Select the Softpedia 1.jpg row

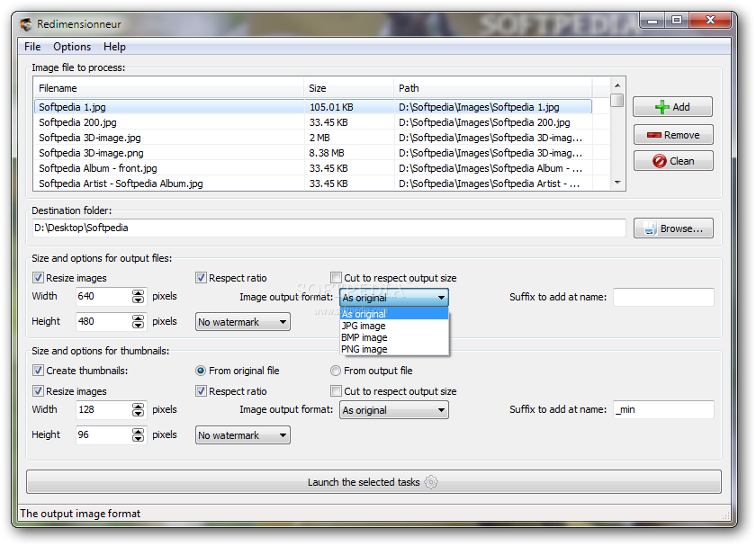(x=313, y=107)
